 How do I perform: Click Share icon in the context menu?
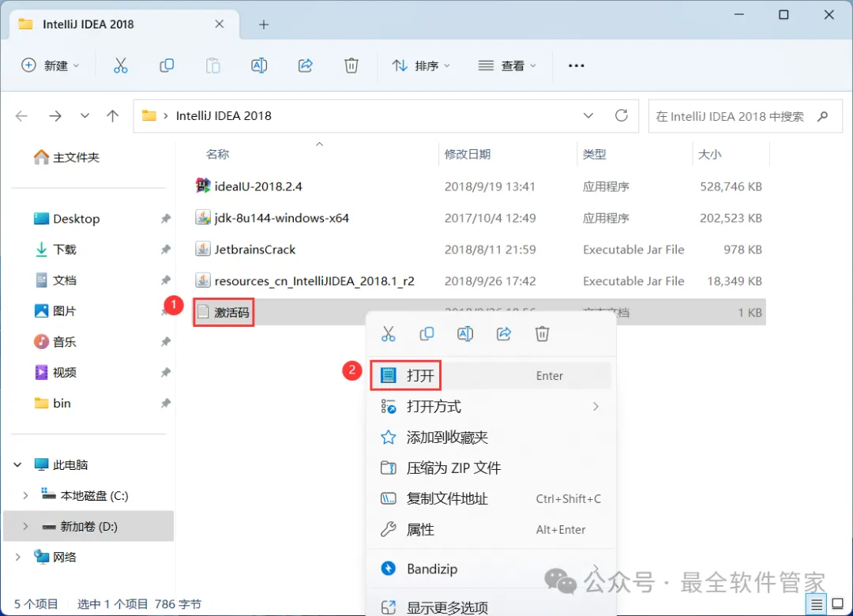(504, 333)
